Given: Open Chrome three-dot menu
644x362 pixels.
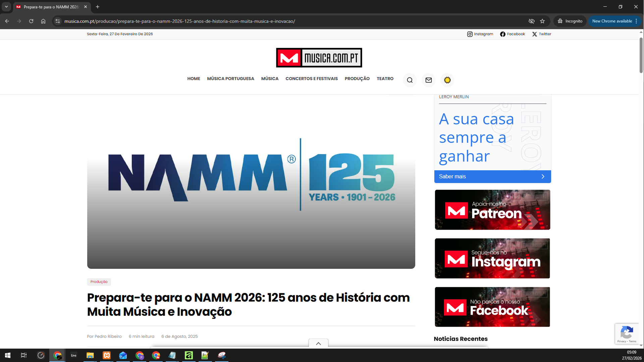Looking at the screenshot, I should tap(636, 21).
